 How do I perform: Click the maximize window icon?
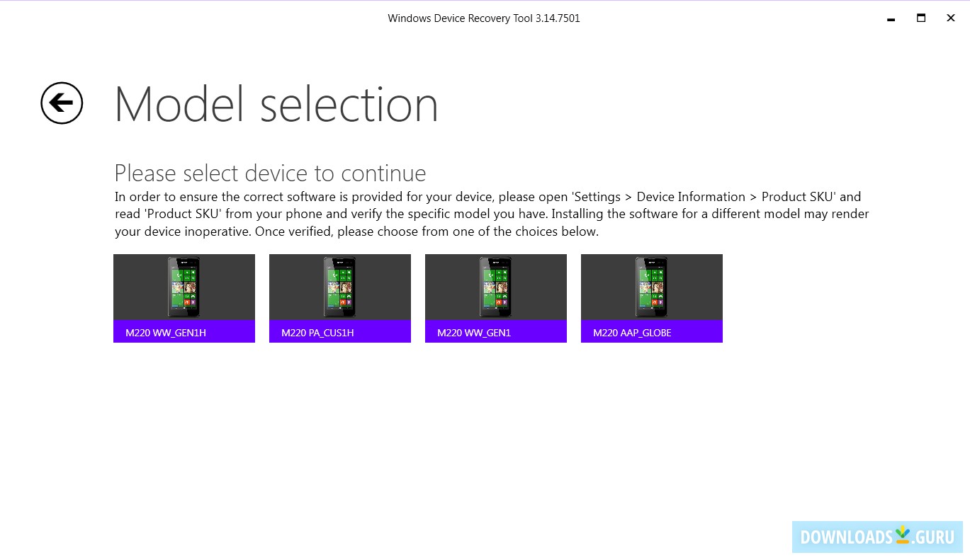coord(920,18)
